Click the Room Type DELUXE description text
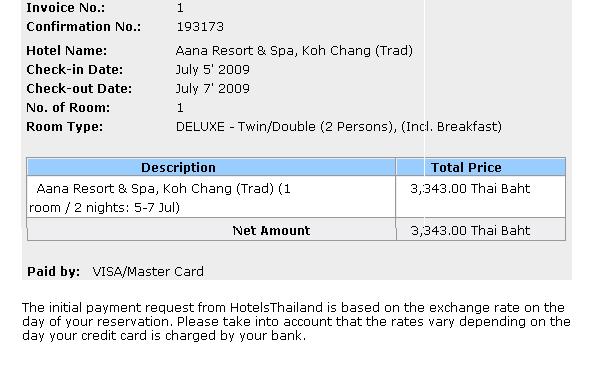Viewport: 595px width, 384px height. (338, 126)
